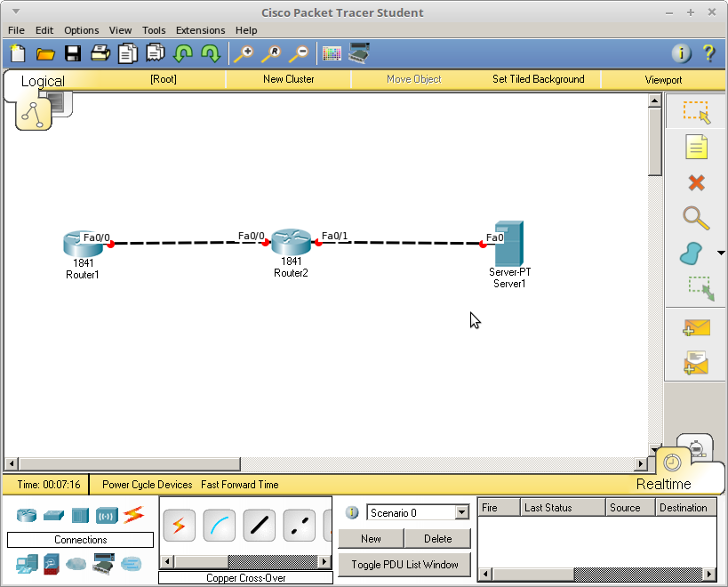Zoom out with the minus magnifier
The image size is (728, 587).
[299, 54]
